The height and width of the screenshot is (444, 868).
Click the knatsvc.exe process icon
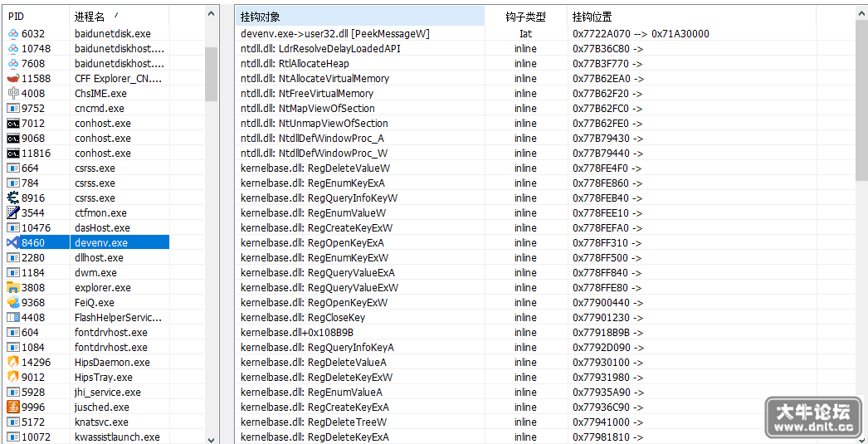click(x=14, y=422)
